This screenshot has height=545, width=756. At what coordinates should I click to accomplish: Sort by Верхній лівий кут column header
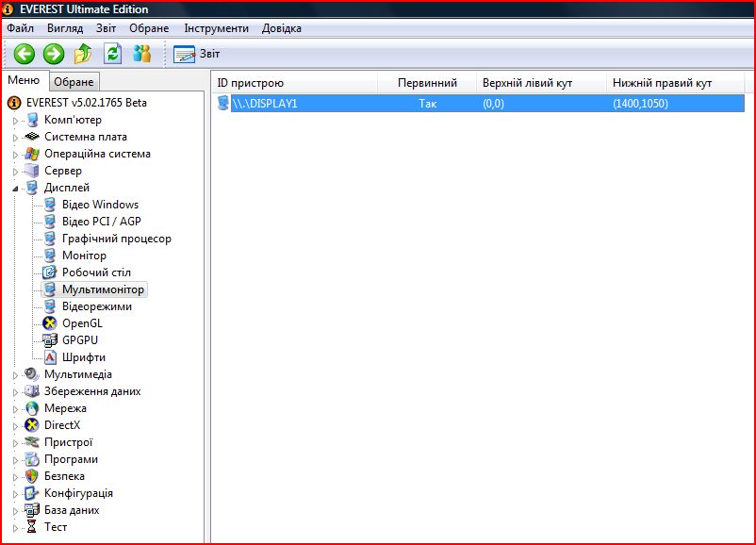(541, 83)
